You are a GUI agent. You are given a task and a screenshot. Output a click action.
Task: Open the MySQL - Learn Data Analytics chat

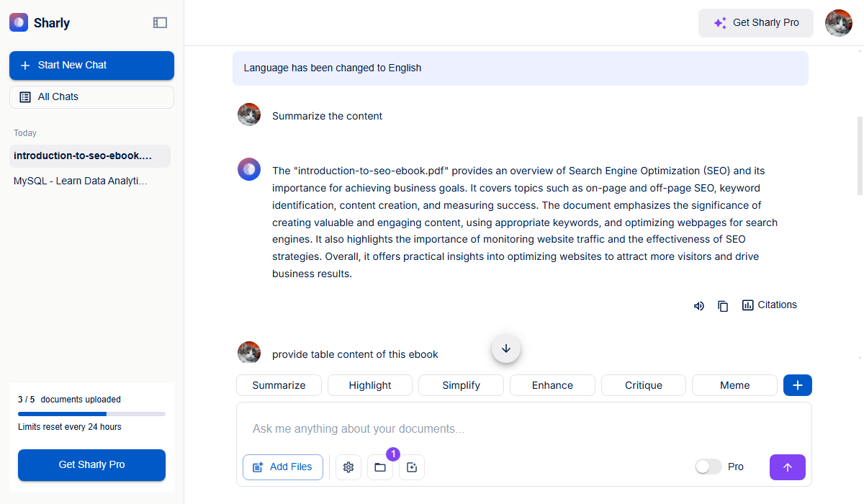[x=81, y=181]
